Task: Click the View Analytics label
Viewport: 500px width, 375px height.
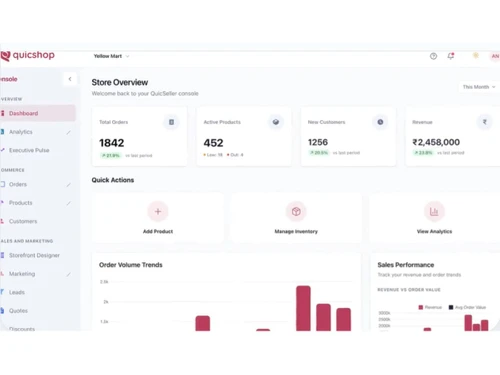Action: pos(434,231)
